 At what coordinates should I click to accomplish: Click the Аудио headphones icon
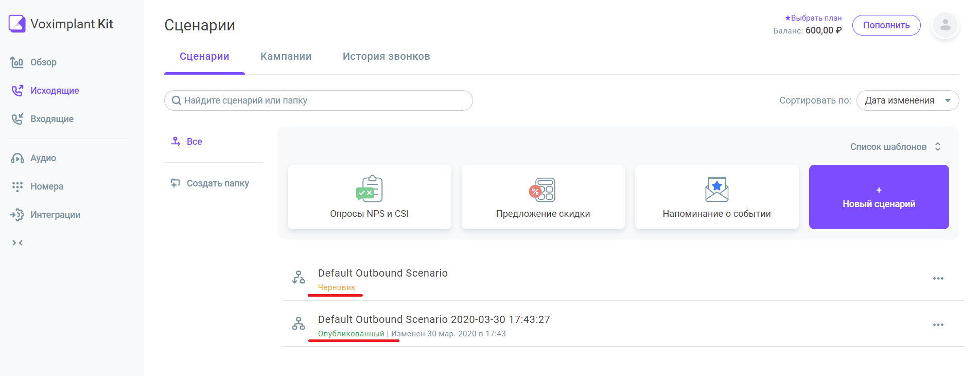17,158
